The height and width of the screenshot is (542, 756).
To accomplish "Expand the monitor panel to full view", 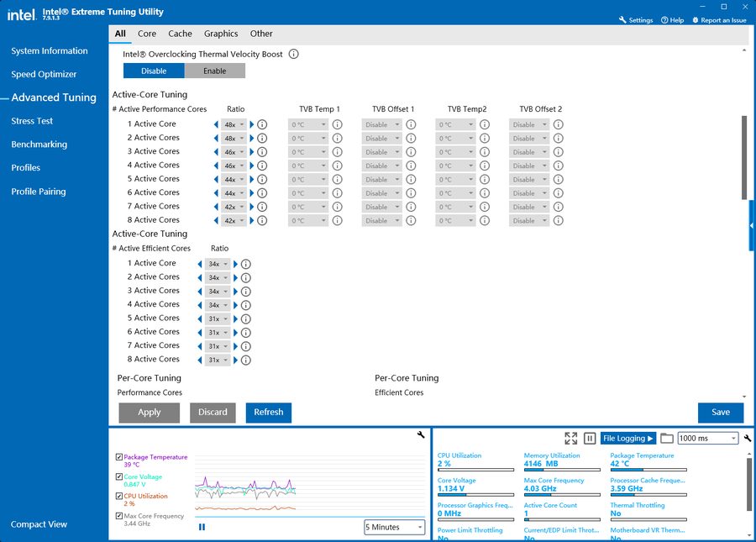I will coord(571,439).
